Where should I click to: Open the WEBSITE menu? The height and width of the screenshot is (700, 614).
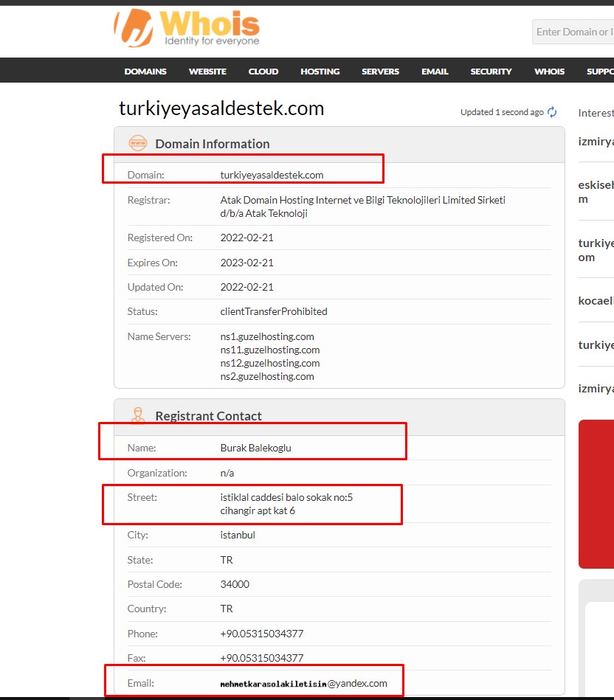tap(207, 72)
